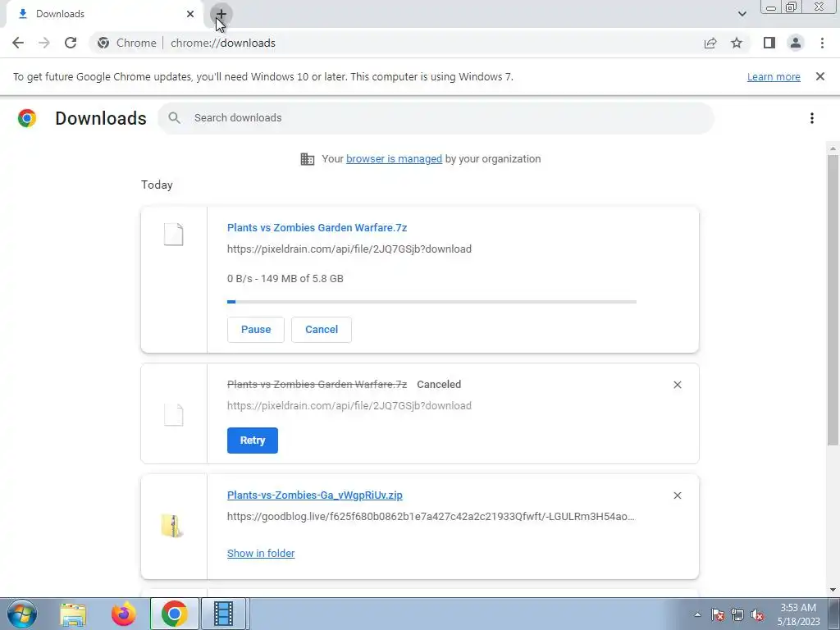
Task: Click the goodblog.live source URL text
Action: pos(431,517)
